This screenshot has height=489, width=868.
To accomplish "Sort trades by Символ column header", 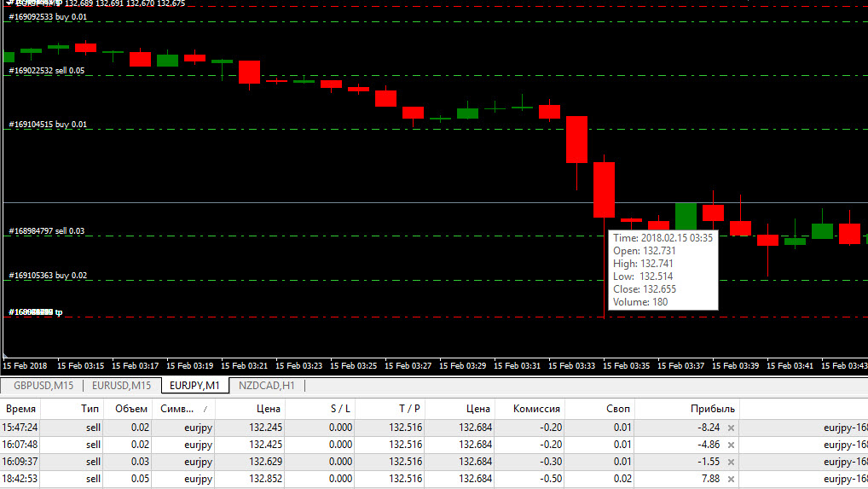I will [183, 410].
